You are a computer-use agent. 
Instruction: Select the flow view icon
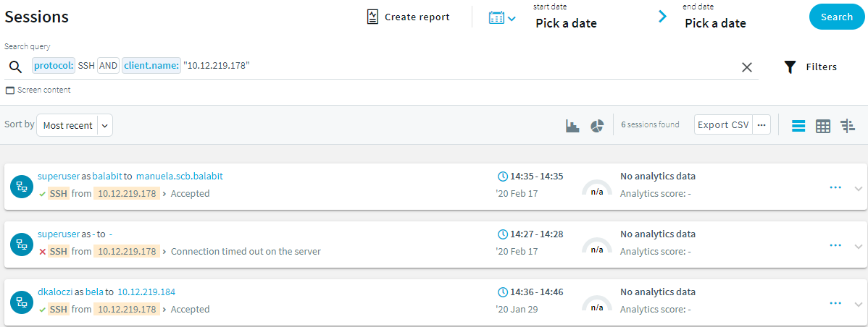[x=848, y=126]
